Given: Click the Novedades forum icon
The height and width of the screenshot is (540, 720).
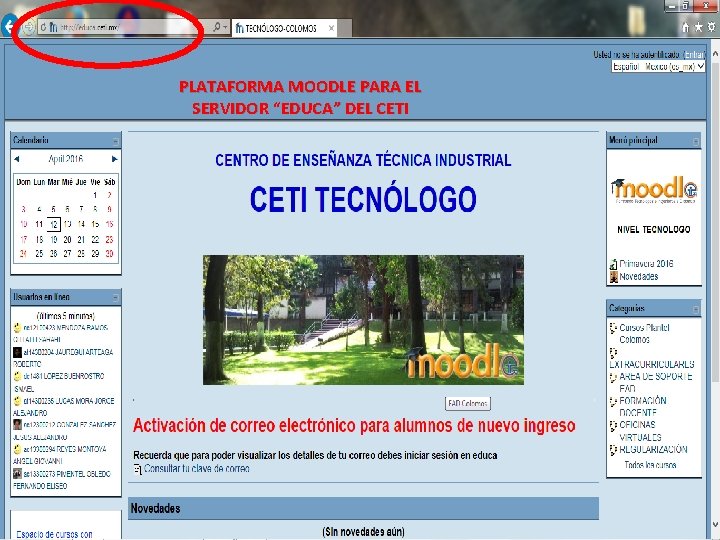Looking at the screenshot, I should tap(613, 277).
